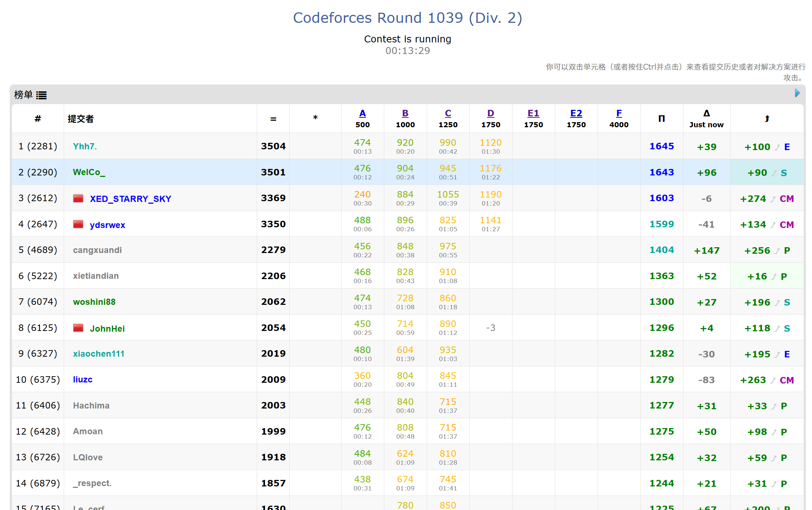
Task: Click LQlove's problem A cell 484
Action: [362, 457]
